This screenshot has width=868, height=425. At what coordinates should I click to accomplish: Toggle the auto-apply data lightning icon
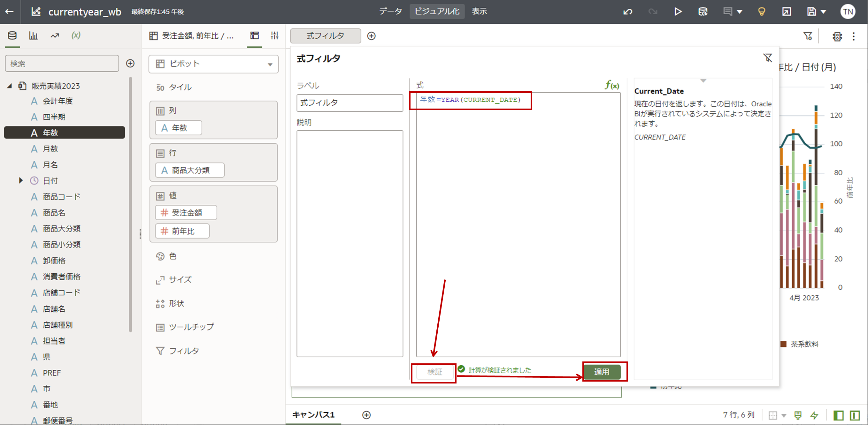click(x=814, y=415)
